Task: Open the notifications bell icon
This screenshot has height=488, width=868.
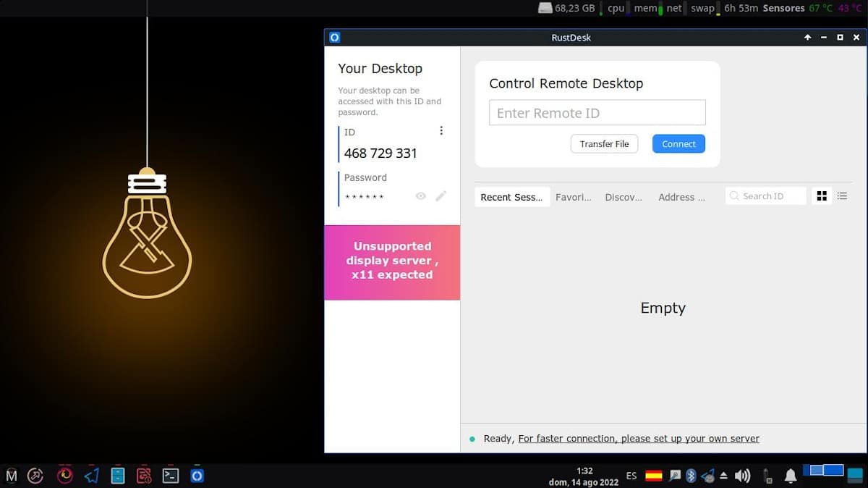Action: pyautogui.click(x=791, y=476)
